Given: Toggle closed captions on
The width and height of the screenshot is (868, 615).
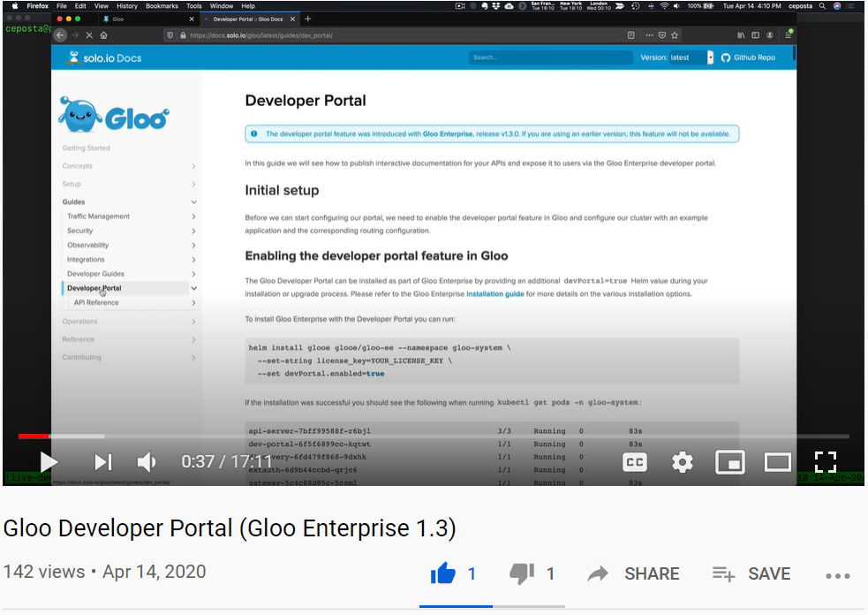Looking at the screenshot, I should [x=634, y=461].
